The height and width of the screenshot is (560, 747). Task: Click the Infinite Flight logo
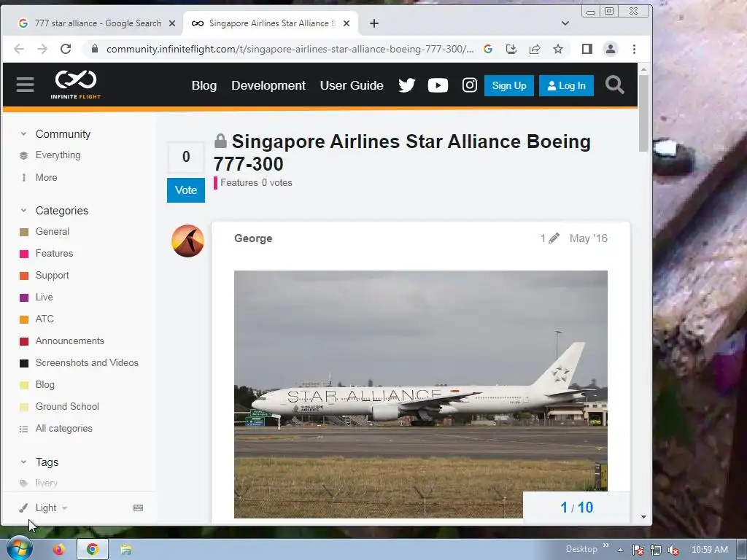pyautogui.click(x=76, y=85)
